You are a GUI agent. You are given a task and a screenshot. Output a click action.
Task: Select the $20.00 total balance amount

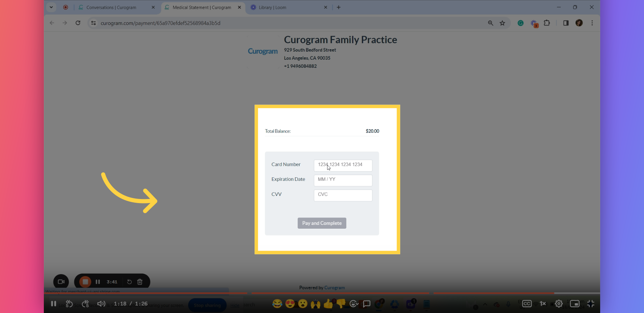372,131
